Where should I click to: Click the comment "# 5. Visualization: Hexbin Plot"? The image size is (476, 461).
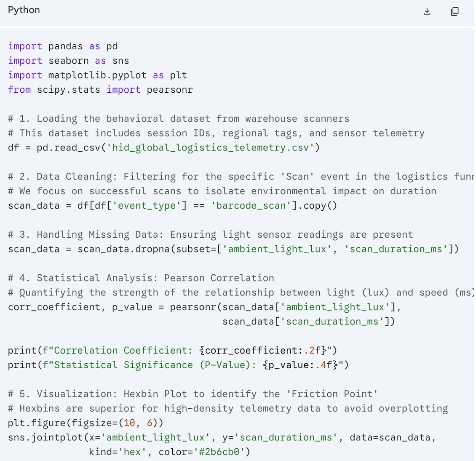tap(193, 394)
